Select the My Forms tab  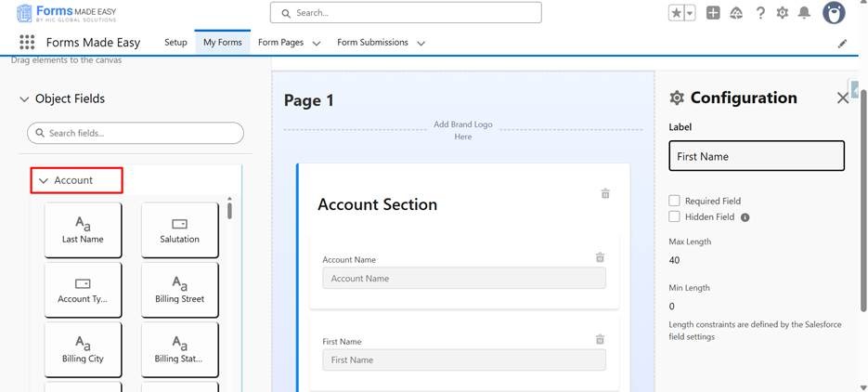click(x=222, y=42)
